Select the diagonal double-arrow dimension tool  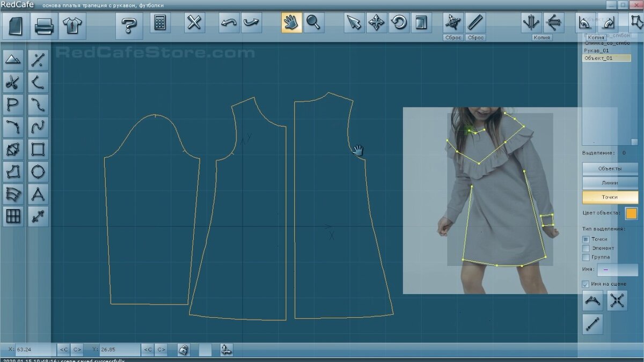[38, 216]
